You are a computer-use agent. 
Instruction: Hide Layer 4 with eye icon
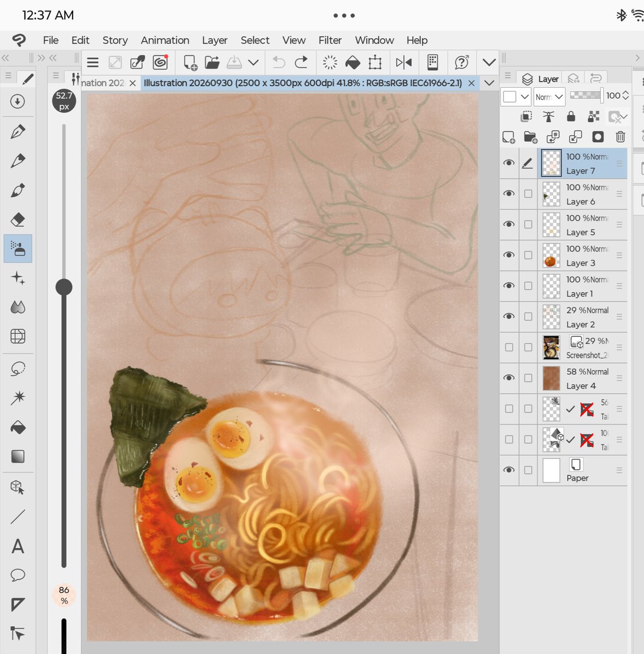pos(509,378)
